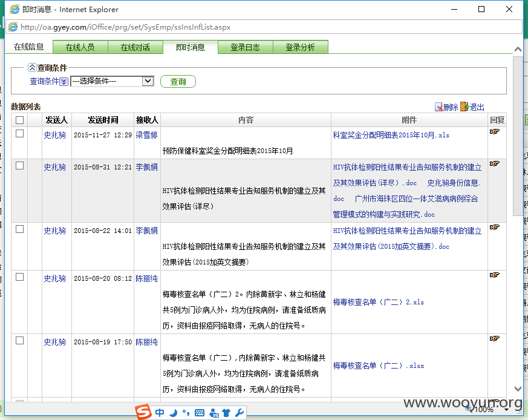Open recipient link 梁雪婷
Viewport: 528px width, 420px height.
pyautogui.click(x=146, y=135)
